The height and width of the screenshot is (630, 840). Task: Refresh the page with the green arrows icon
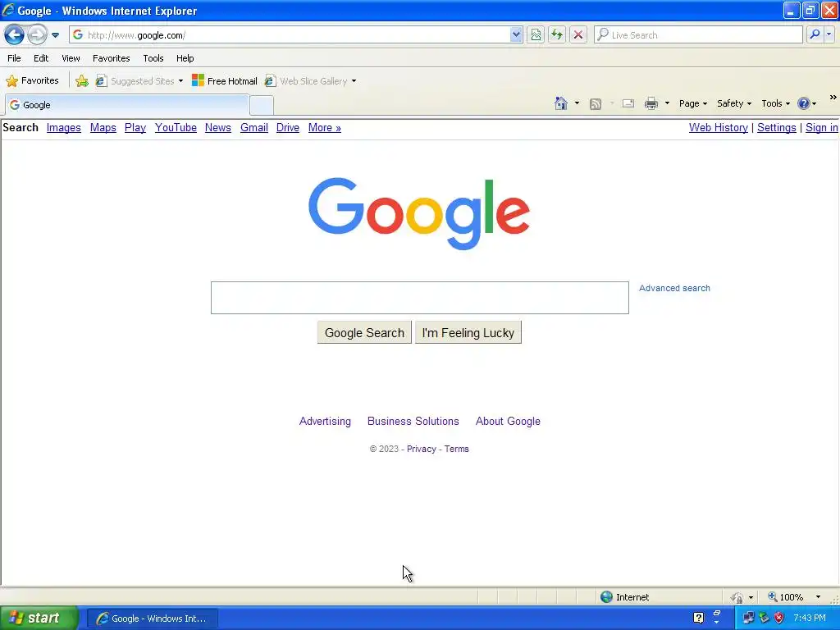pos(557,34)
